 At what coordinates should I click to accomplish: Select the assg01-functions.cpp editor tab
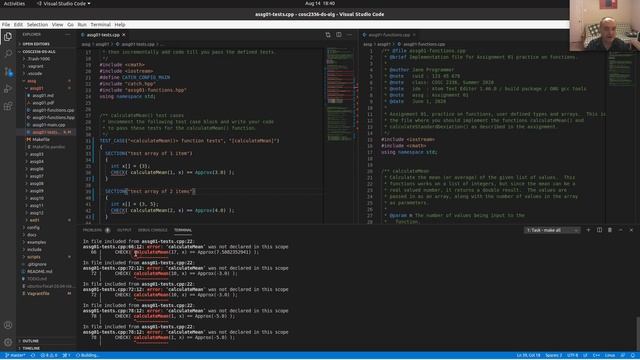click(389, 35)
